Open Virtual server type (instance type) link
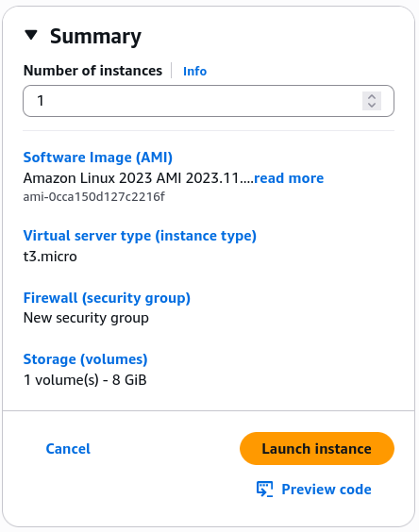This screenshot has height=532, width=419. 140,236
